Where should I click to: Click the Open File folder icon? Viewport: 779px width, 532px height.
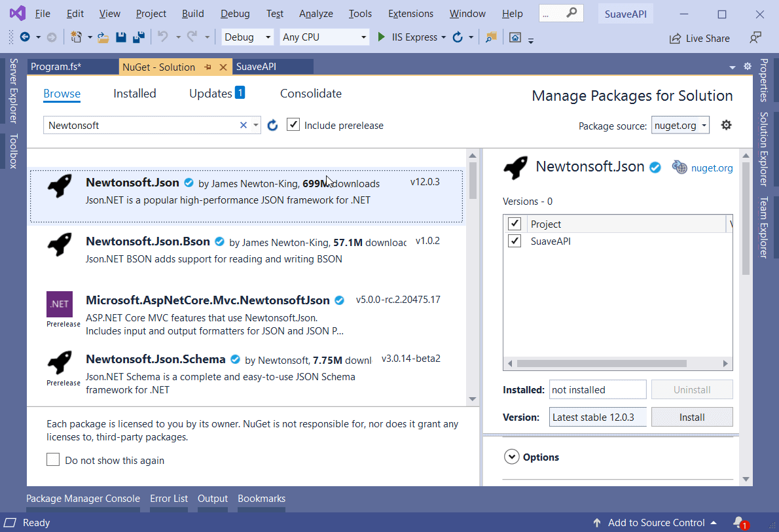103,37
